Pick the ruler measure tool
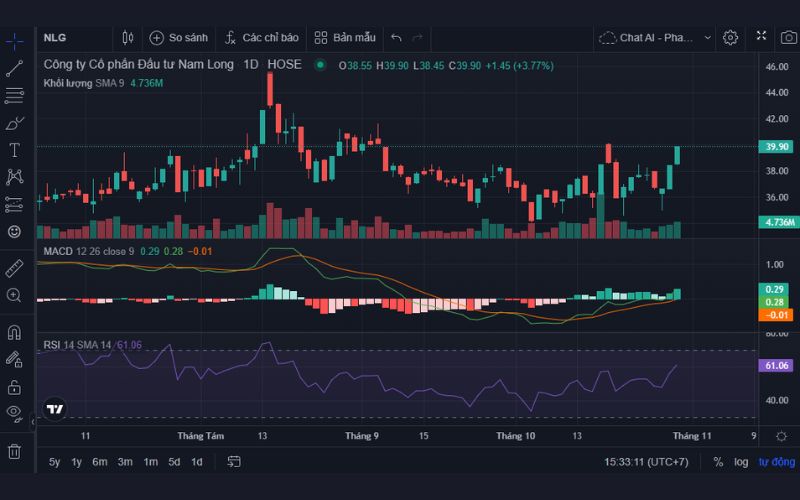Screen dimensions: 800x500 click(x=14, y=268)
